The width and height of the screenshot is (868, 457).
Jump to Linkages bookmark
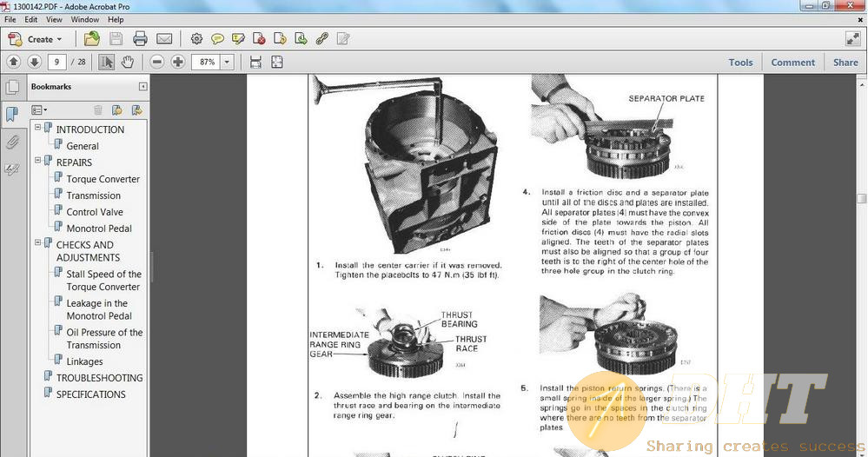tap(84, 361)
